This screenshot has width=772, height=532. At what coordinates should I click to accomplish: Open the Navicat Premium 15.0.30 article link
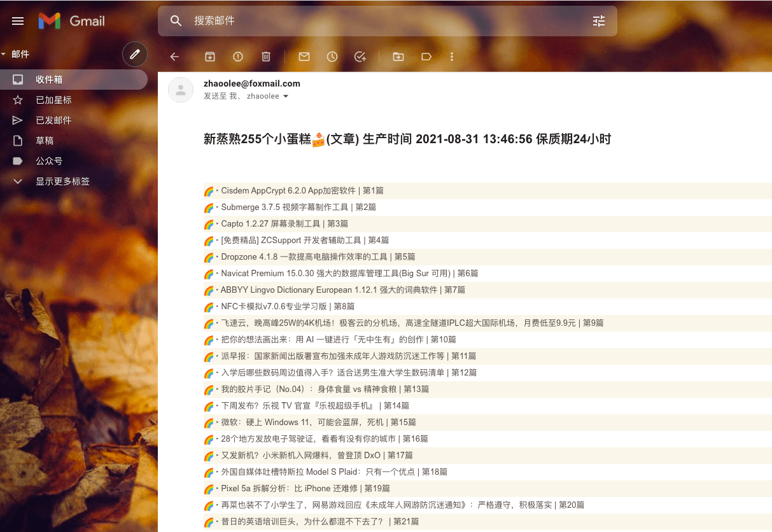[x=348, y=273]
